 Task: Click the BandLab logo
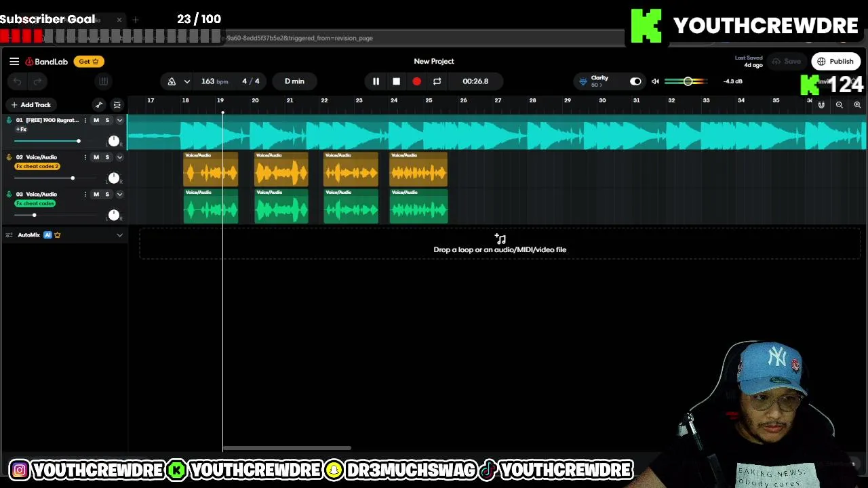pos(47,62)
